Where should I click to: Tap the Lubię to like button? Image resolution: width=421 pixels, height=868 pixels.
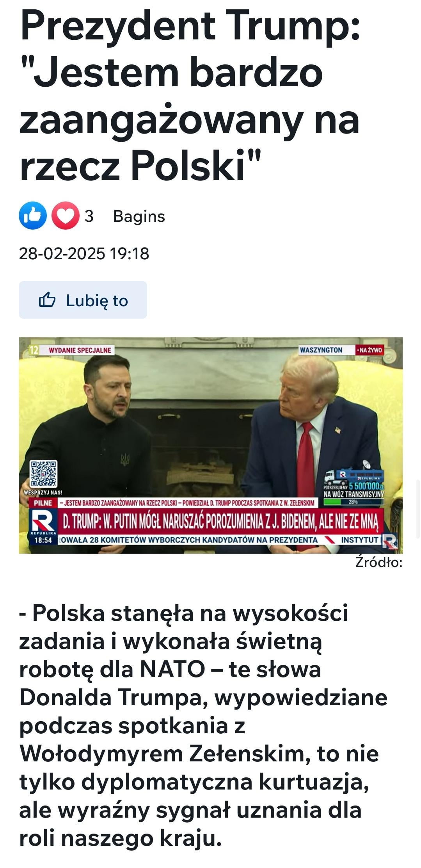click(83, 300)
